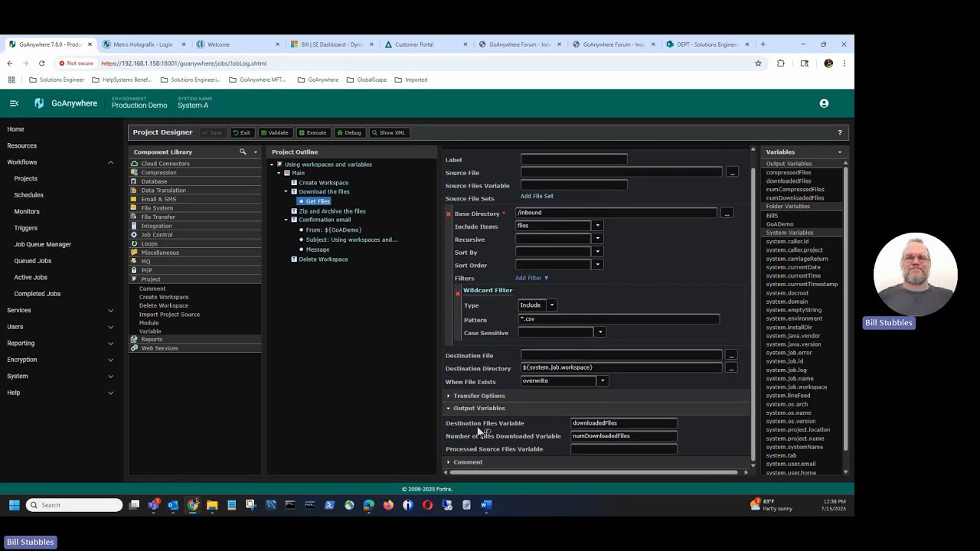The image size is (980, 551).
Task: Click the Reports category icon
Action: 134,339
